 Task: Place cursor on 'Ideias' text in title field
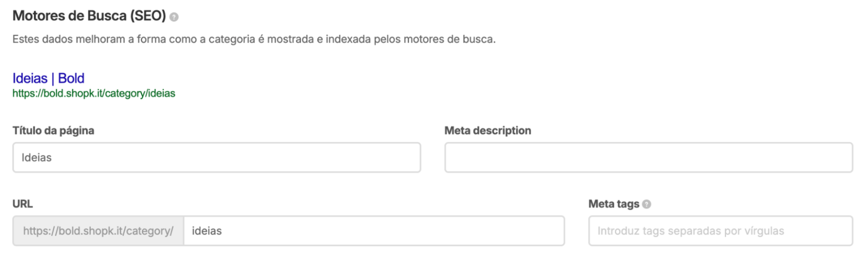pos(37,158)
